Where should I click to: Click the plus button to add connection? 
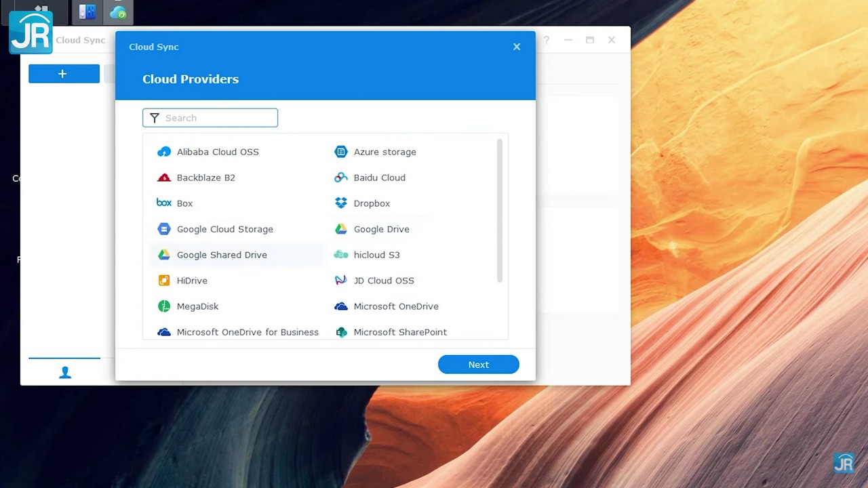tap(64, 74)
